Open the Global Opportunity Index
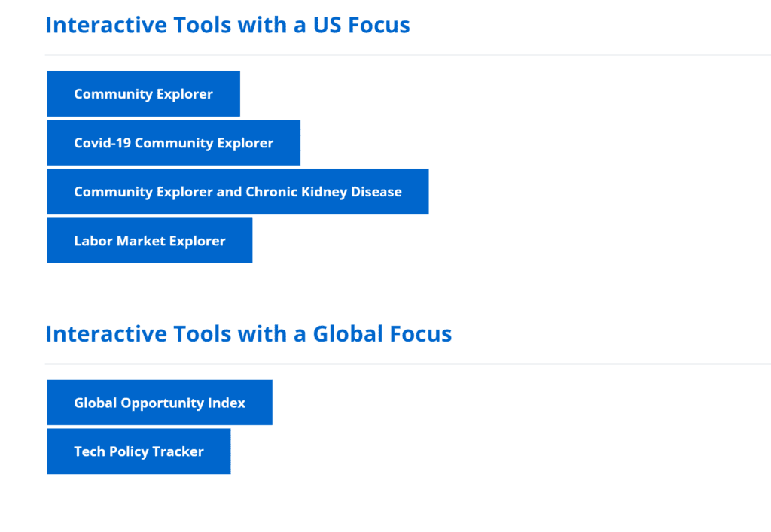The width and height of the screenshot is (771, 532). (x=160, y=403)
